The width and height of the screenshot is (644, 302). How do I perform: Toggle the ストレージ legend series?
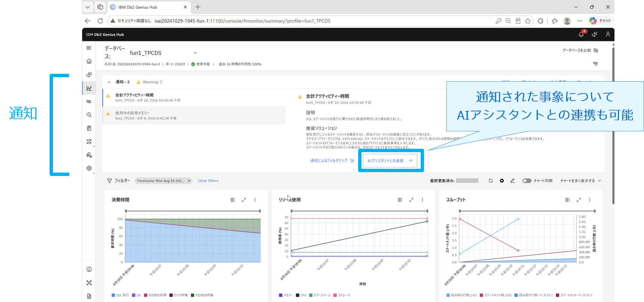click(x=342, y=295)
